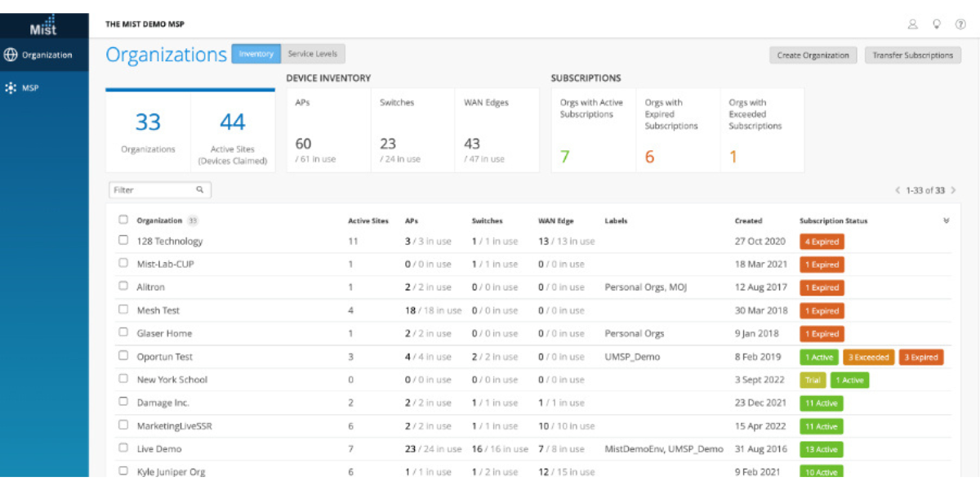
Task: Click the 3 Exceeded badge for Oportun Test
Action: (x=868, y=357)
